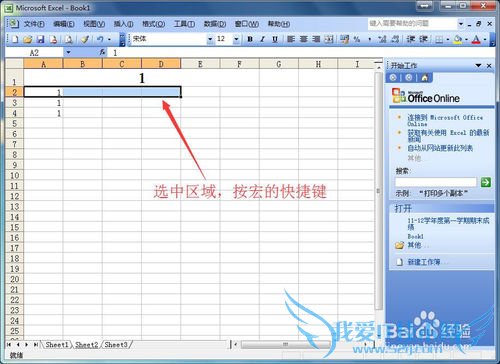
Task: Create a new blank workbook icon
Action: [x=15, y=39]
